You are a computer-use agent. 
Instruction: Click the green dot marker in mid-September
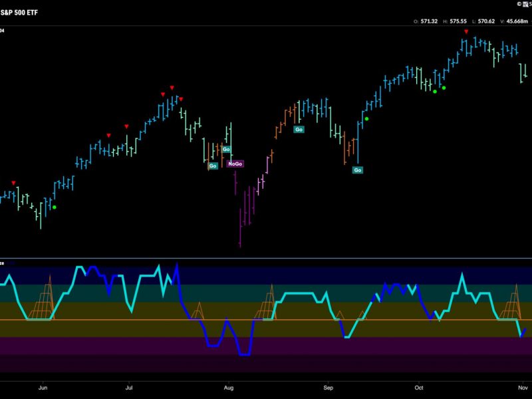click(366, 119)
